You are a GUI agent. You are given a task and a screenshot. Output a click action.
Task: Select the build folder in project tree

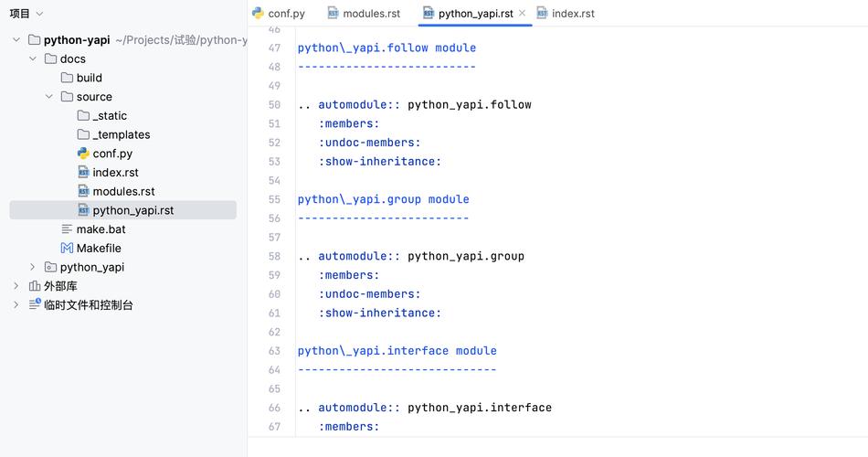click(x=90, y=78)
